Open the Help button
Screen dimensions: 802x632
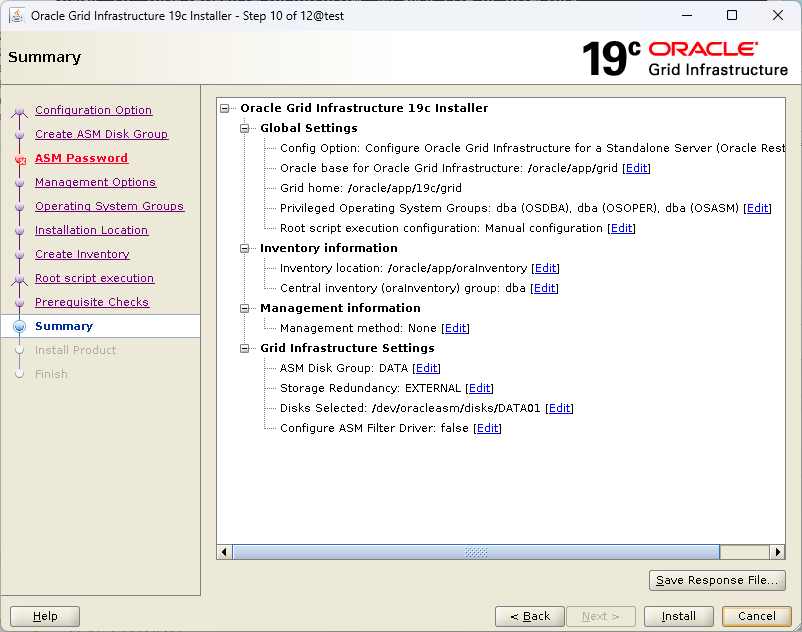45,616
